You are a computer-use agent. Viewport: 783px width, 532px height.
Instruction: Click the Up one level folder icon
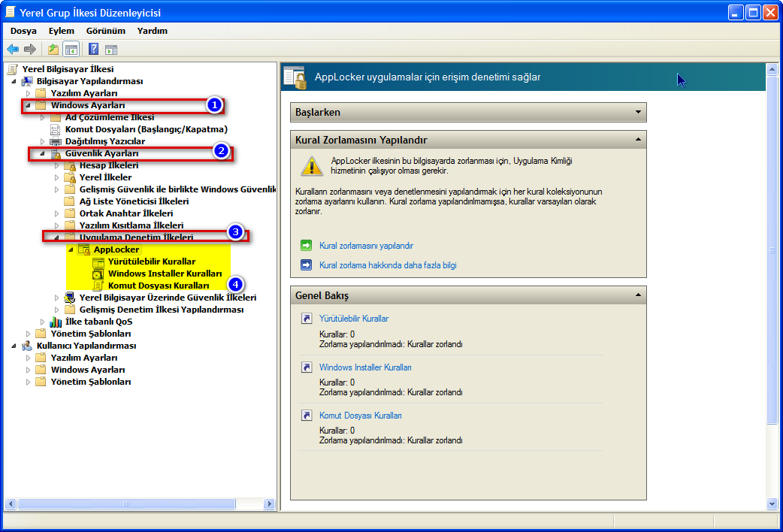pyautogui.click(x=53, y=49)
